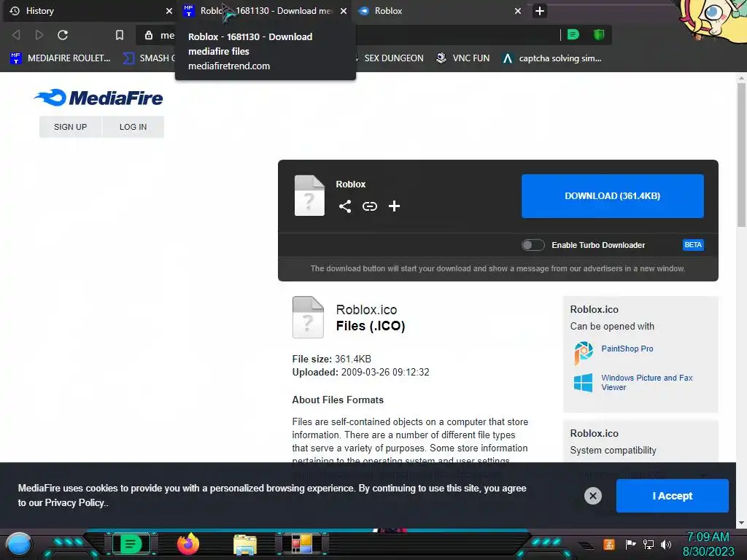The width and height of the screenshot is (747, 560).
Task: Click the orange tray icon
Action: pyautogui.click(x=609, y=544)
